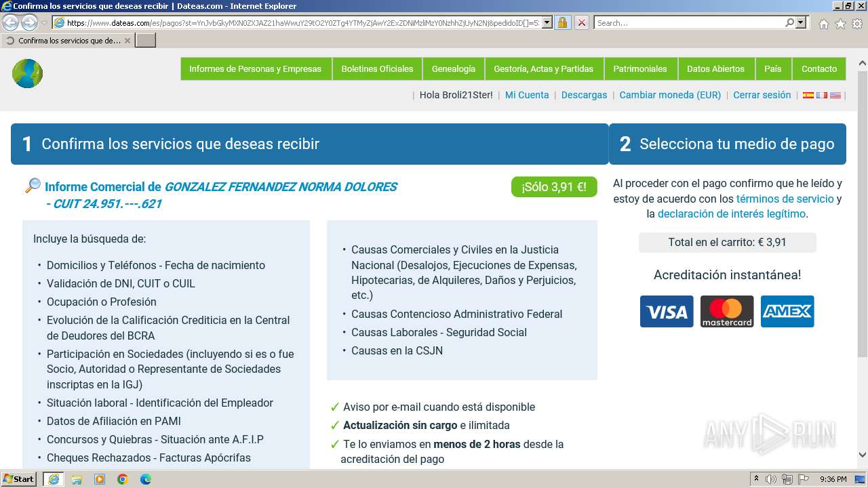Click 'Datos de Afiliación en PAMI' item
Screen dimensions: 868x488
(x=114, y=421)
